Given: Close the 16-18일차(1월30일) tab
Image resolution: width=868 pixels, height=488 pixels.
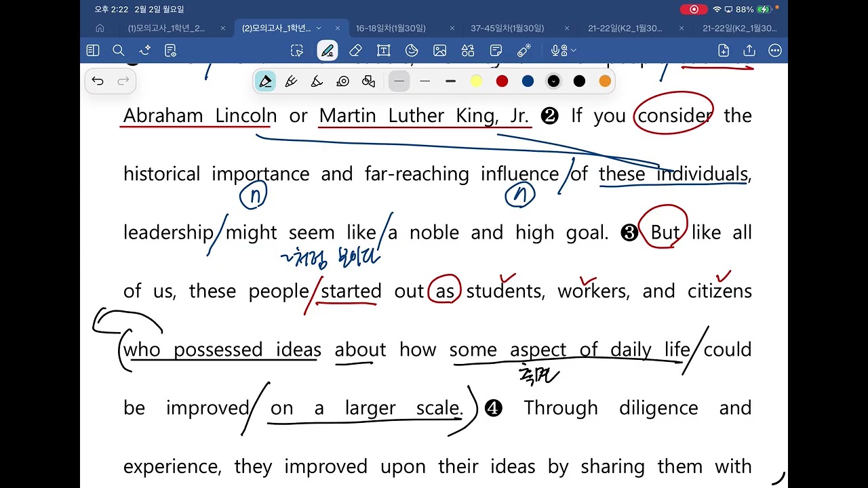Looking at the screenshot, I should [452, 28].
